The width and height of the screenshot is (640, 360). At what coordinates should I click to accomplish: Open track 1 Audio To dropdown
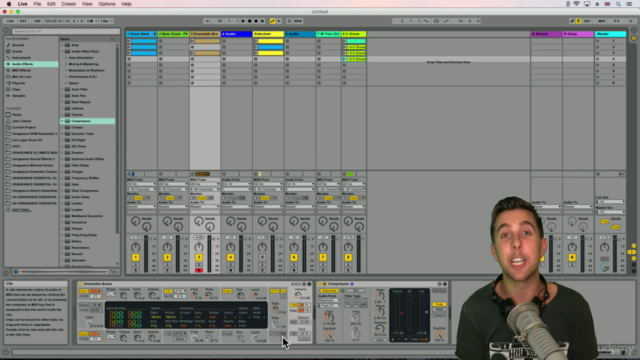(x=141, y=207)
